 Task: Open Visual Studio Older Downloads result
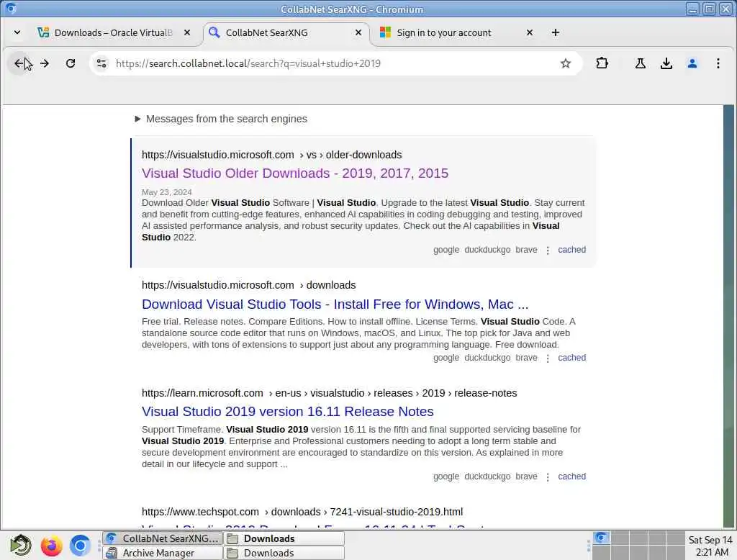[x=295, y=173]
